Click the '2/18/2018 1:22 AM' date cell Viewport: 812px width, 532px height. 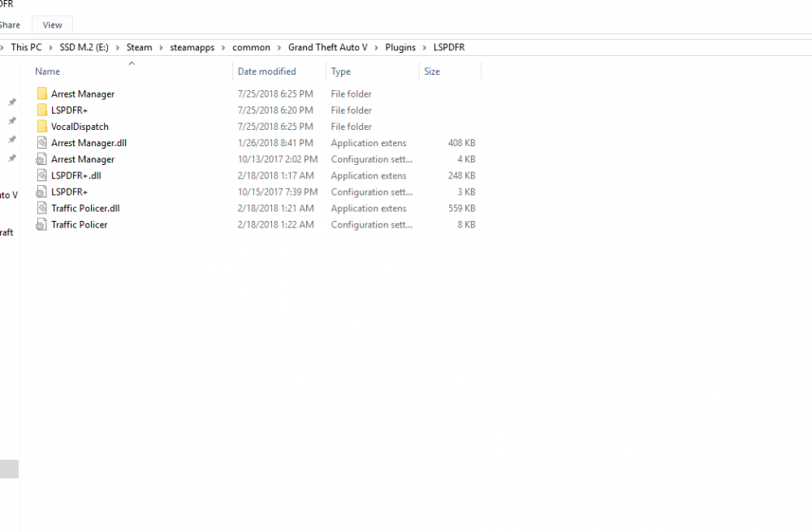coord(275,224)
